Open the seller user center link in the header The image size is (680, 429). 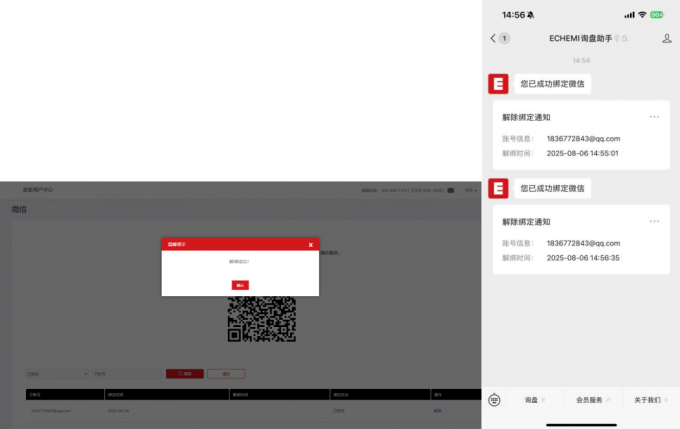pyautogui.click(x=38, y=190)
